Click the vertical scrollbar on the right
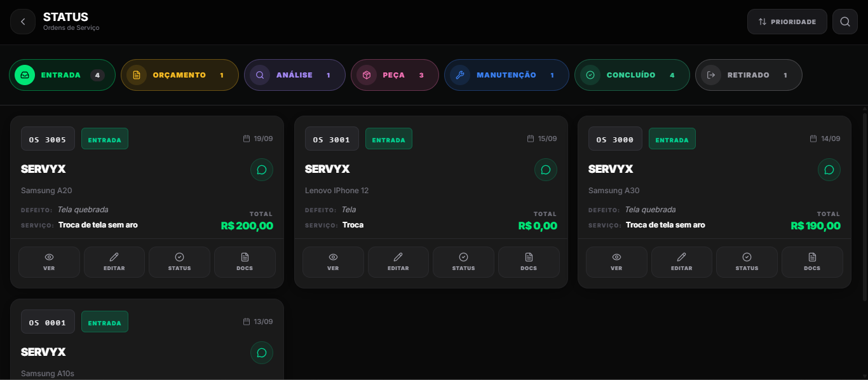Screen dimensions: 868x380 [865, 207]
